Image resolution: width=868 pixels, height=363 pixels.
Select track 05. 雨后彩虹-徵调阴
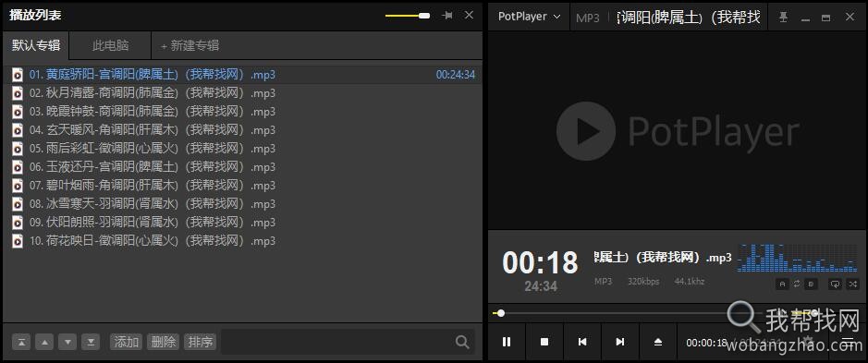coord(242,149)
